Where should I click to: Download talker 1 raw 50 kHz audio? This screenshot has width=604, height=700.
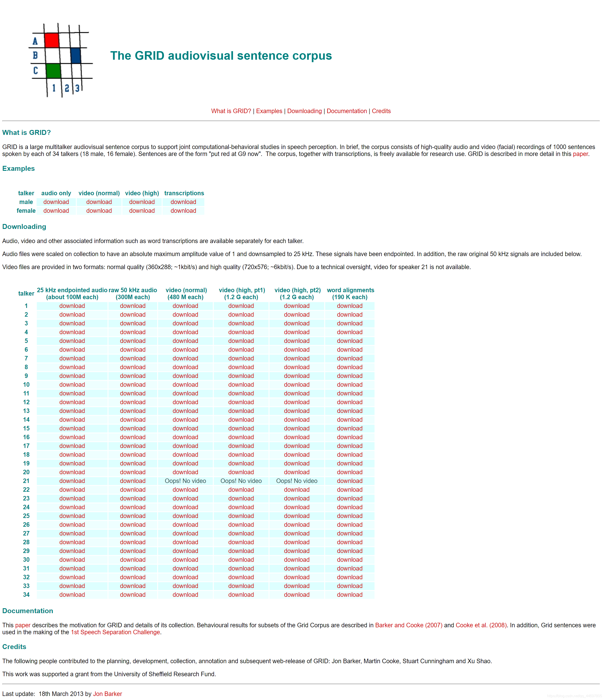point(133,306)
